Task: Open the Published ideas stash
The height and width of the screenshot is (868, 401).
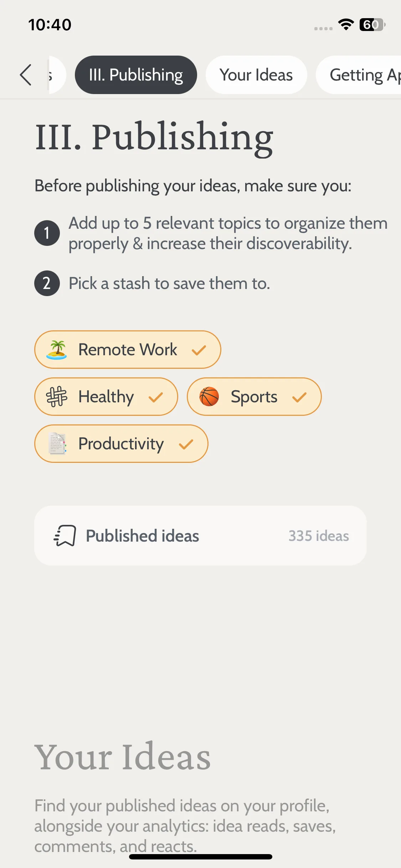Action: pos(200,536)
